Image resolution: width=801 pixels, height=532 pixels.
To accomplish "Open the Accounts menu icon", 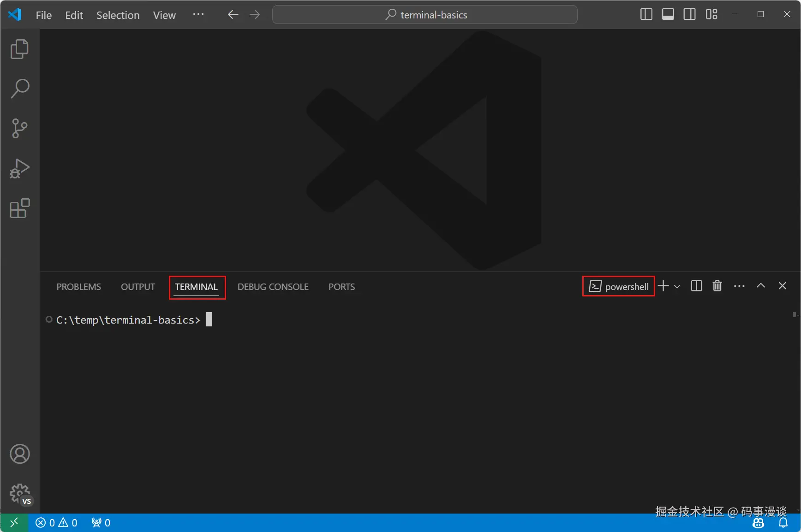I will click(19, 454).
